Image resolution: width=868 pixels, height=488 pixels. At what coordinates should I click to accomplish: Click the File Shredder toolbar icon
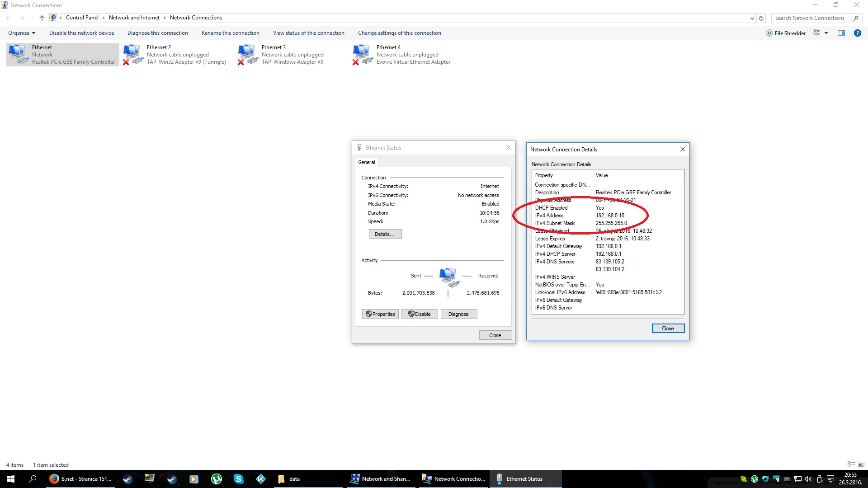pyautogui.click(x=786, y=33)
